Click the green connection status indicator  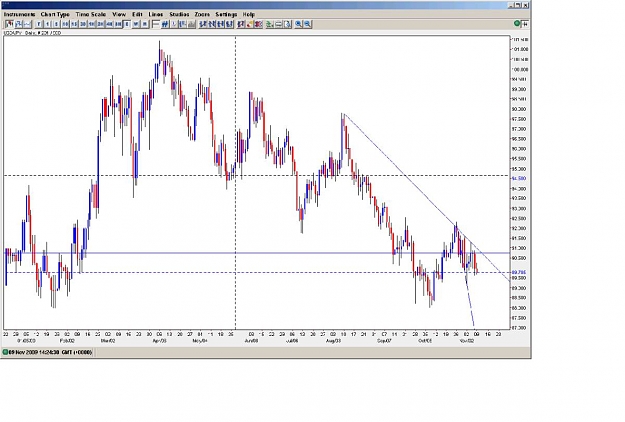pyautogui.click(x=517, y=24)
